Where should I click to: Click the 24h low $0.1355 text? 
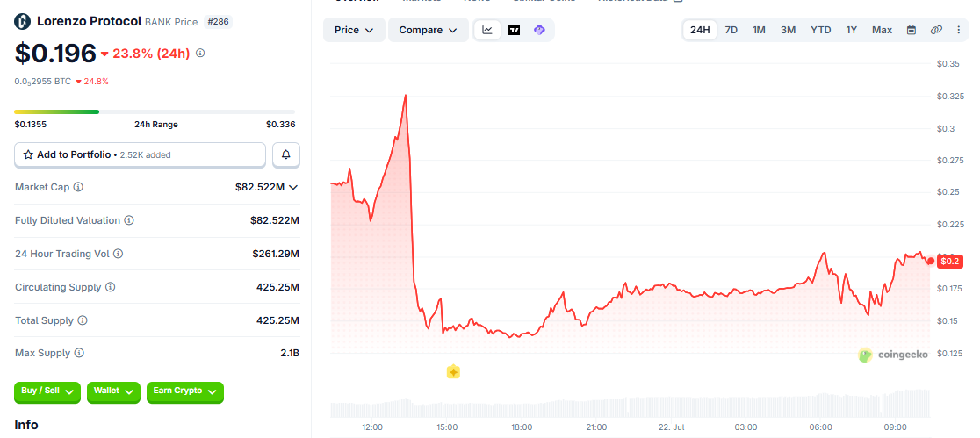(31, 125)
